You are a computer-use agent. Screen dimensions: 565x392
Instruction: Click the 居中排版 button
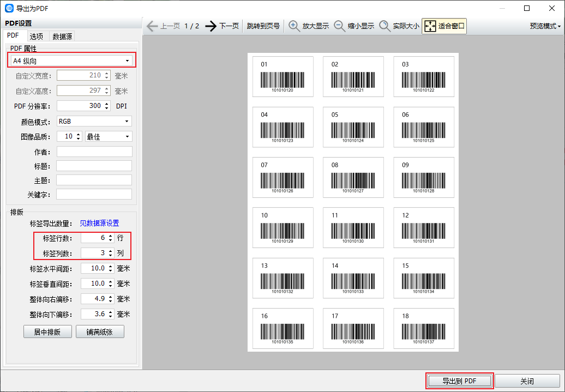coord(47,332)
